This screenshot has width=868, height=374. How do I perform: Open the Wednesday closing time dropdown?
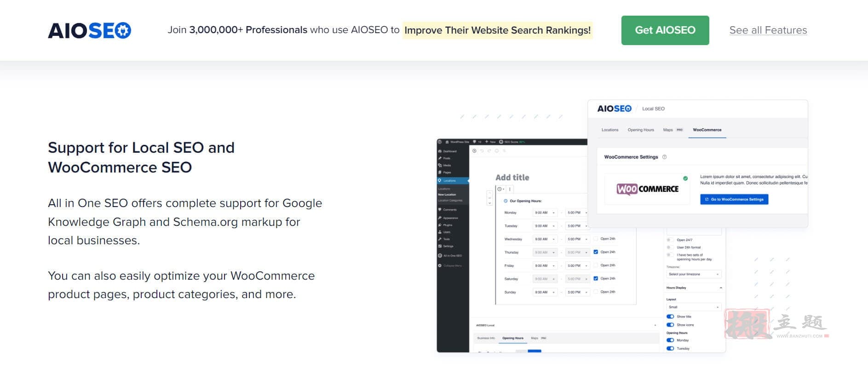click(x=578, y=239)
